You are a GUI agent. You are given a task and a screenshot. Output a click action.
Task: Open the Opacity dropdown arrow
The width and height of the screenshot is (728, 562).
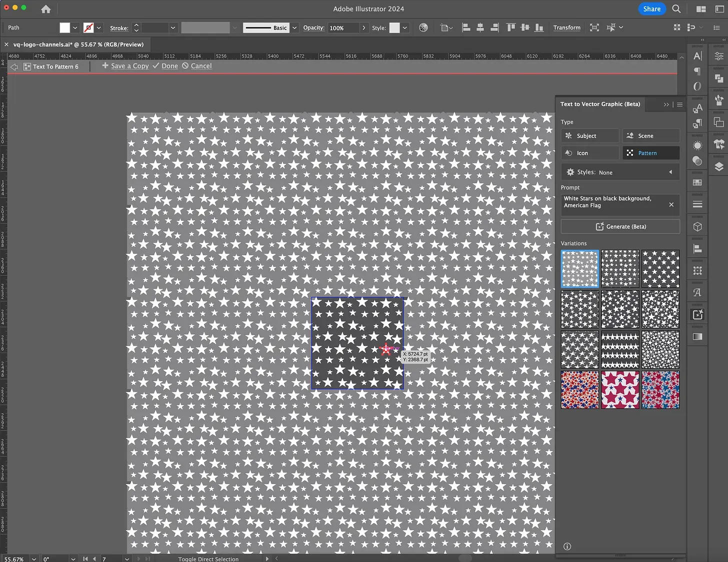point(364,27)
